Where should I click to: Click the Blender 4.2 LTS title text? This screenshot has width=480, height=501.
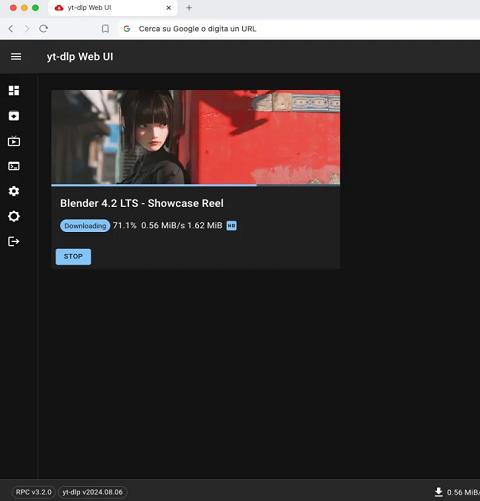click(x=142, y=203)
